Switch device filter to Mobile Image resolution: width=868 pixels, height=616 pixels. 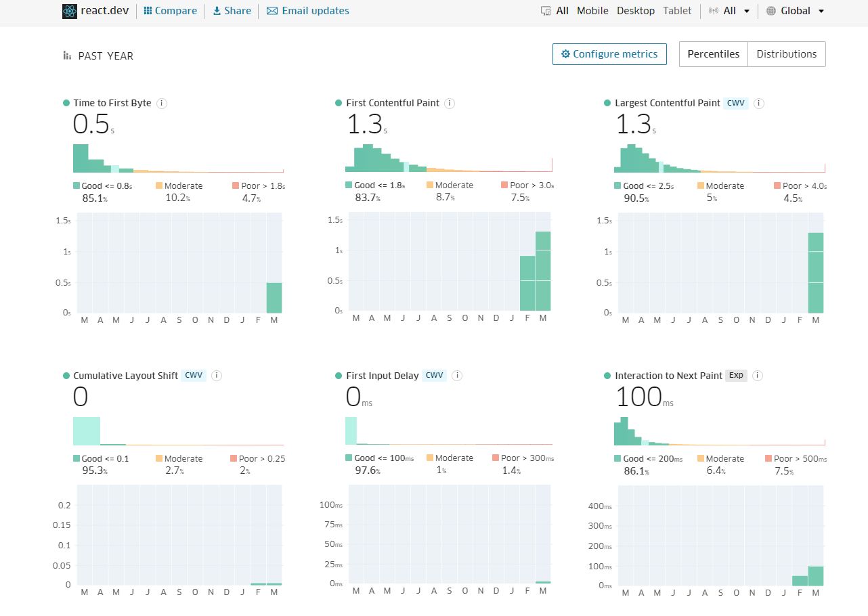[x=592, y=11]
